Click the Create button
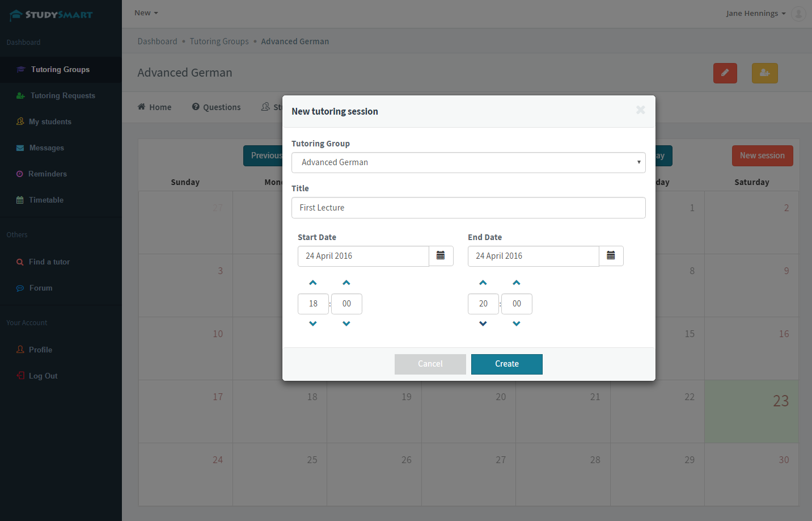This screenshot has height=521, width=812. coord(506,364)
